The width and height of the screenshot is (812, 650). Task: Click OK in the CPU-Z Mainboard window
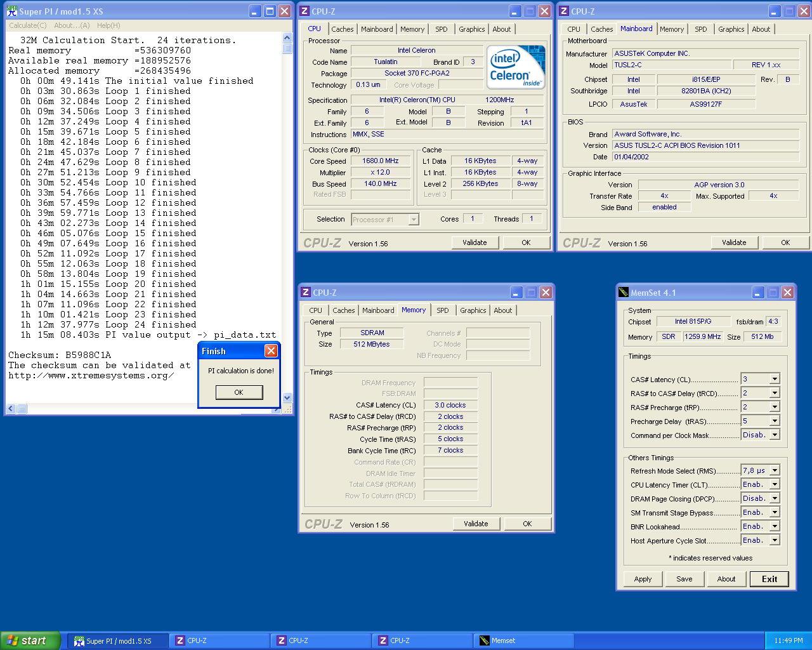click(785, 242)
